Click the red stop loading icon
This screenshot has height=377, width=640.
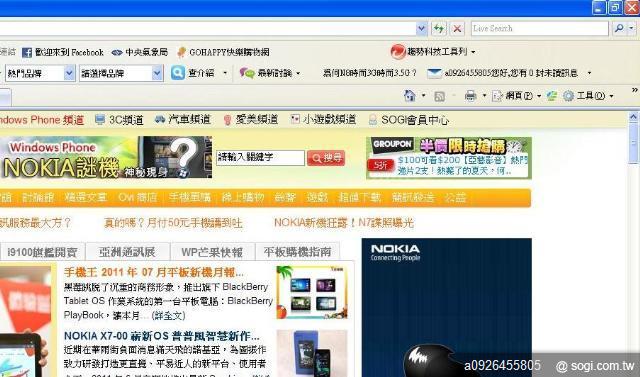(457, 29)
